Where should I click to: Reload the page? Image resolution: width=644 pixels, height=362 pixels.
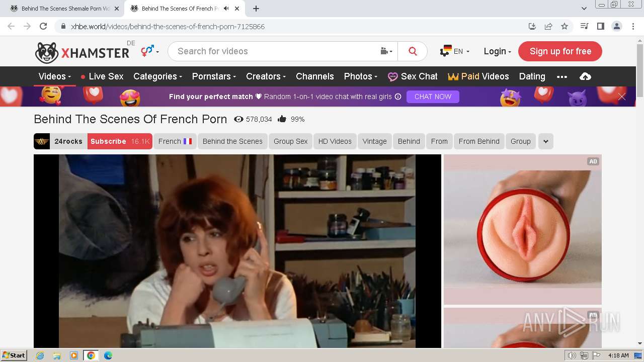(43, 26)
